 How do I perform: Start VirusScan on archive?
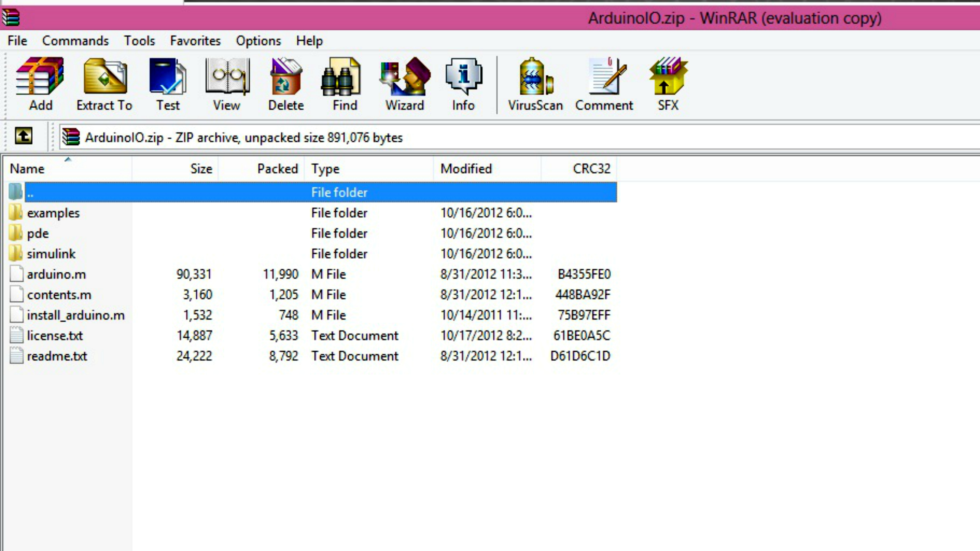(x=536, y=76)
